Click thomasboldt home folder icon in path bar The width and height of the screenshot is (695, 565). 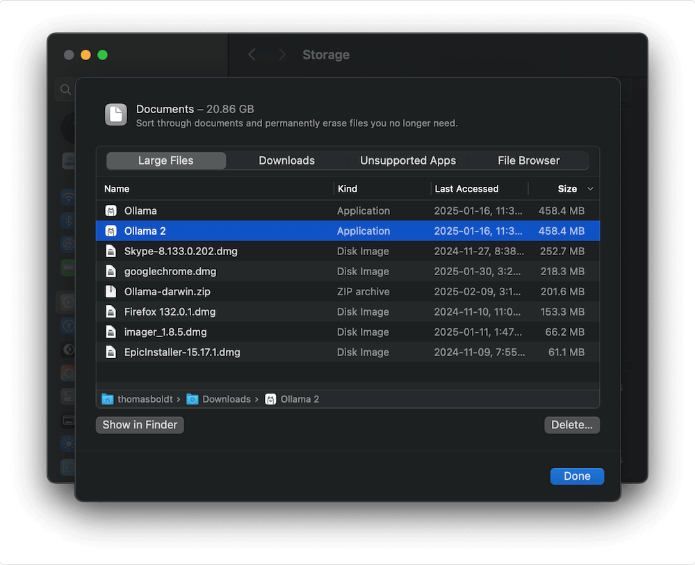click(108, 399)
